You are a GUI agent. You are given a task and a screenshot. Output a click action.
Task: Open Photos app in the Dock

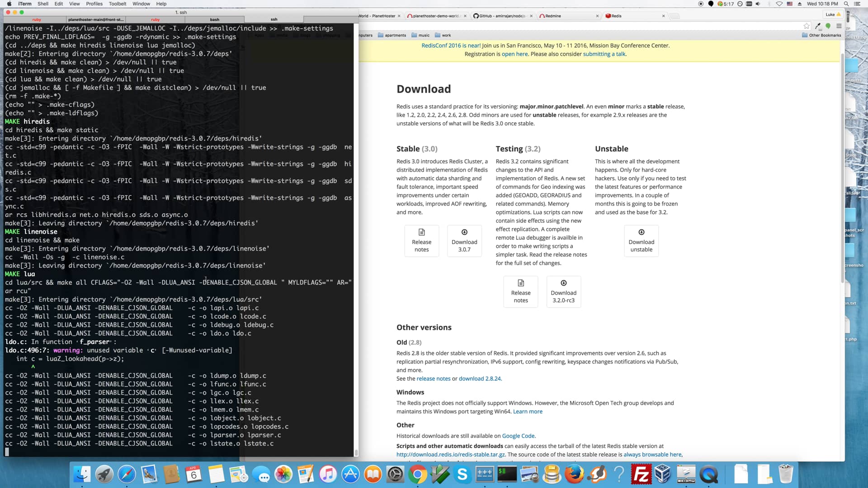click(283, 474)
